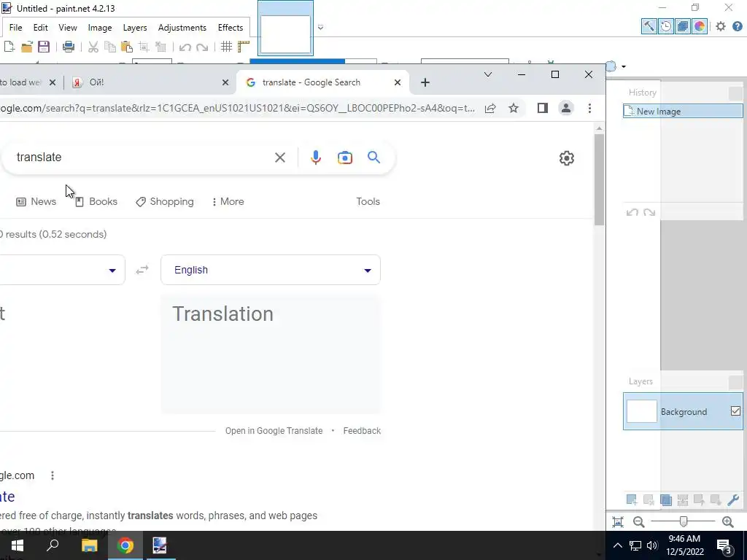Click the Redo arrow in paint.net toolbar
This screenshot has width=747, height=560.
[x=202, y=47]
